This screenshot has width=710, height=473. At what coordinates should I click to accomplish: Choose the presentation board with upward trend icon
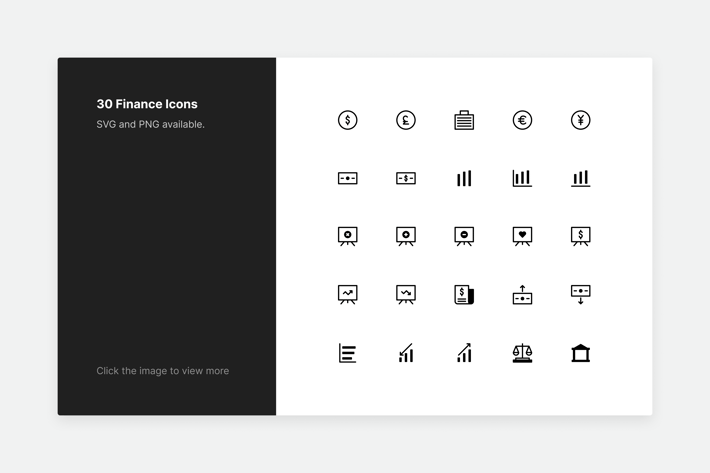[347, 295]
